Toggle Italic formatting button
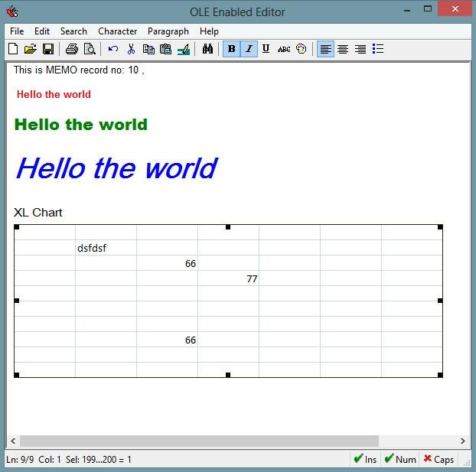This screenshot has width=476, height=472. pos(249,49)
